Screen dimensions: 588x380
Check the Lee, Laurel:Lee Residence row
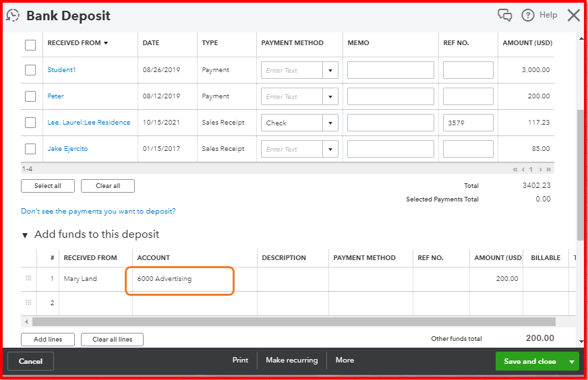pos(30,123)
